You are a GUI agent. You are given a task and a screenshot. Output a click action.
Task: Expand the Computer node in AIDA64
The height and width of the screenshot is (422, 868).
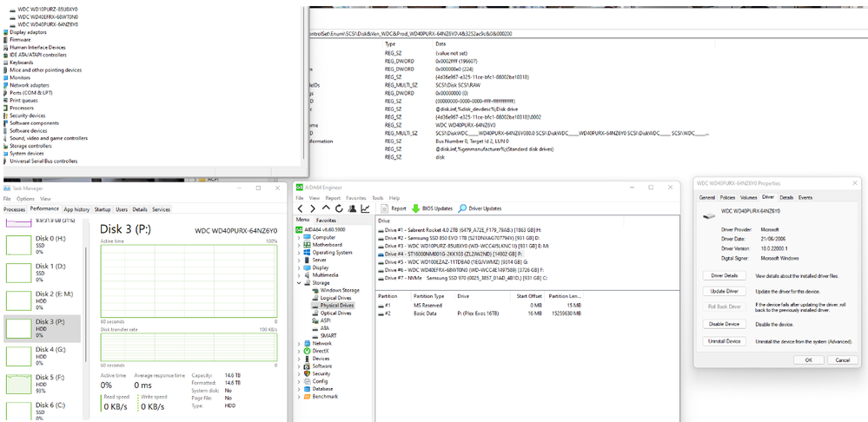point(299,237)
